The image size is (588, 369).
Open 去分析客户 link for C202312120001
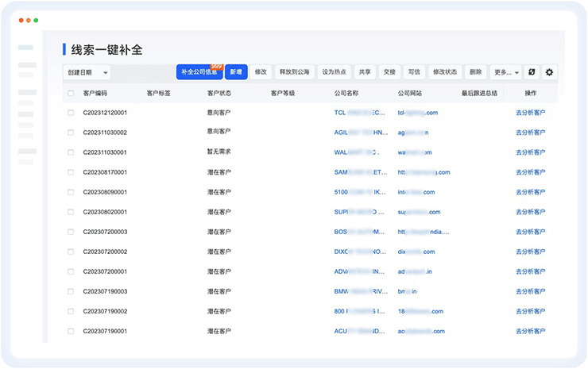(531, 113)
